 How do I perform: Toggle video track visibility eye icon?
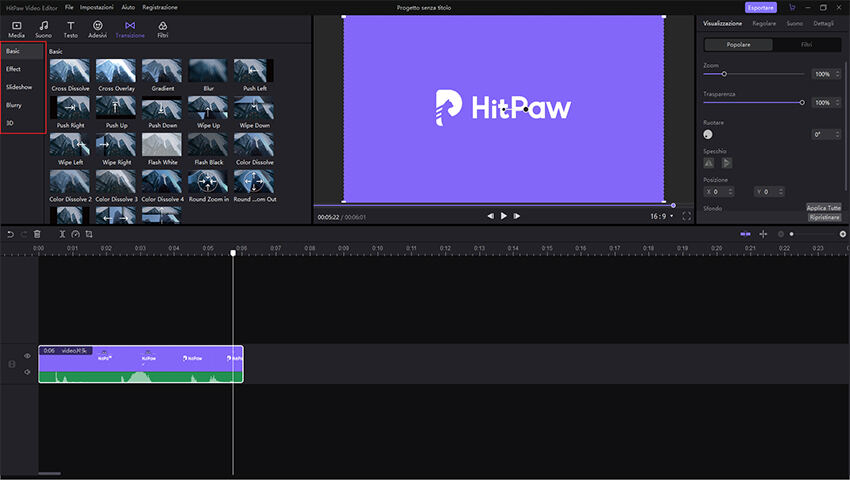click(27, 355)
